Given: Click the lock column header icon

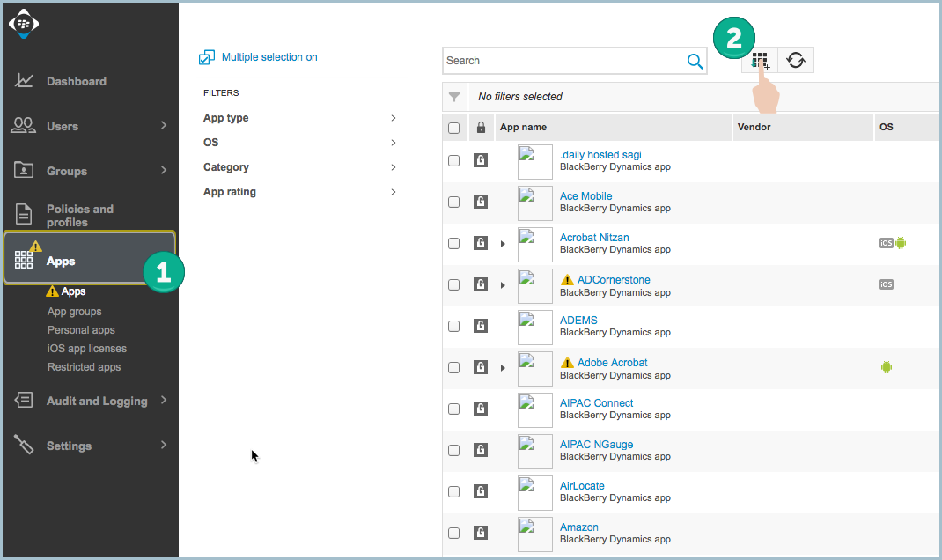Looking at the screenshot, I should (481, 128).
